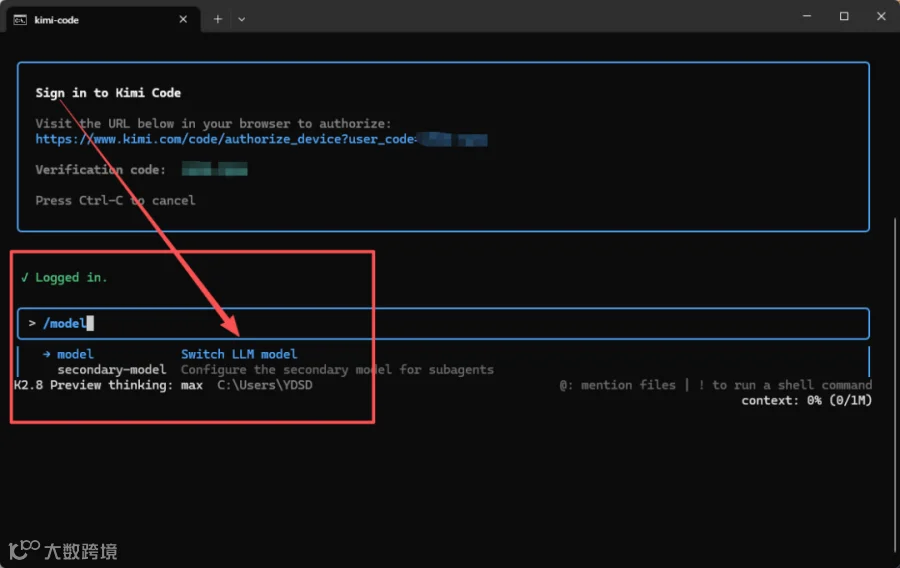Maximize the terminal window
This screenshot has width=900, height=568.
844,16
